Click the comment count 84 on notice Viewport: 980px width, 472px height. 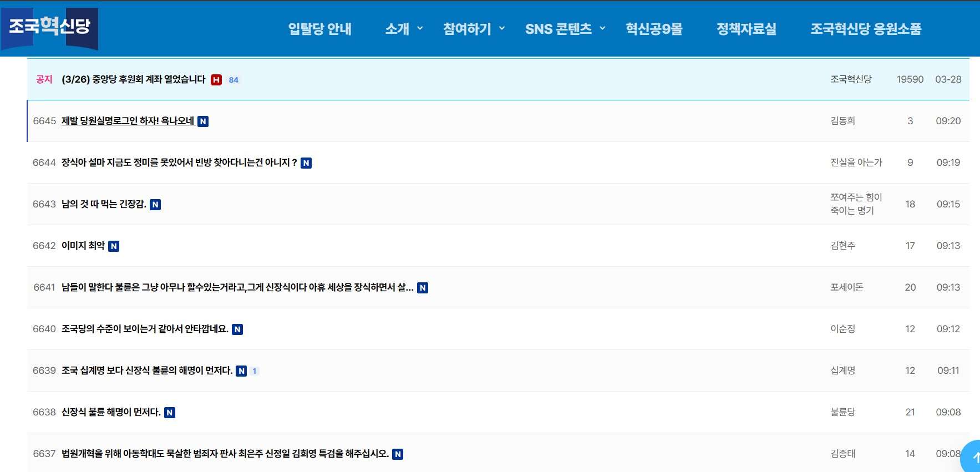pyautogui.click(x=233, y=80)
